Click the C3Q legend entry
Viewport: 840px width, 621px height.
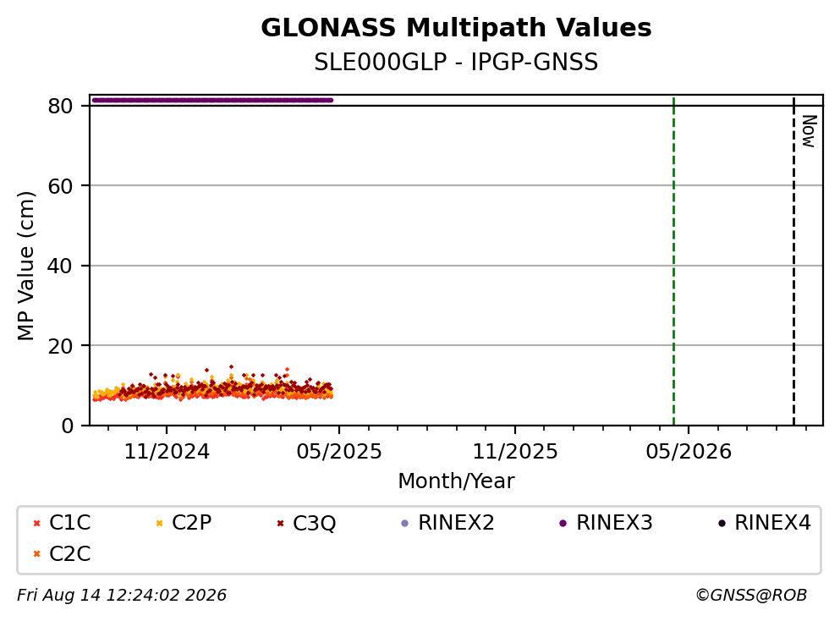tap(306, 523)
